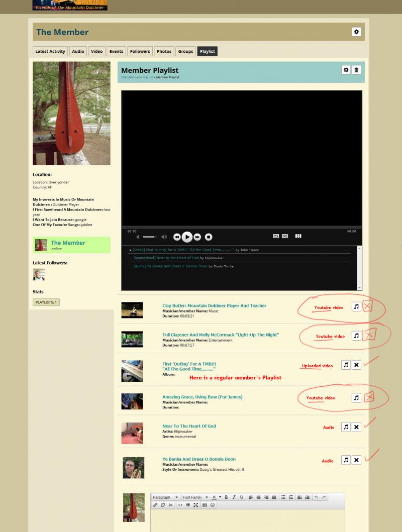
Task: Mute the player volume
Action: tap(138, 237)
